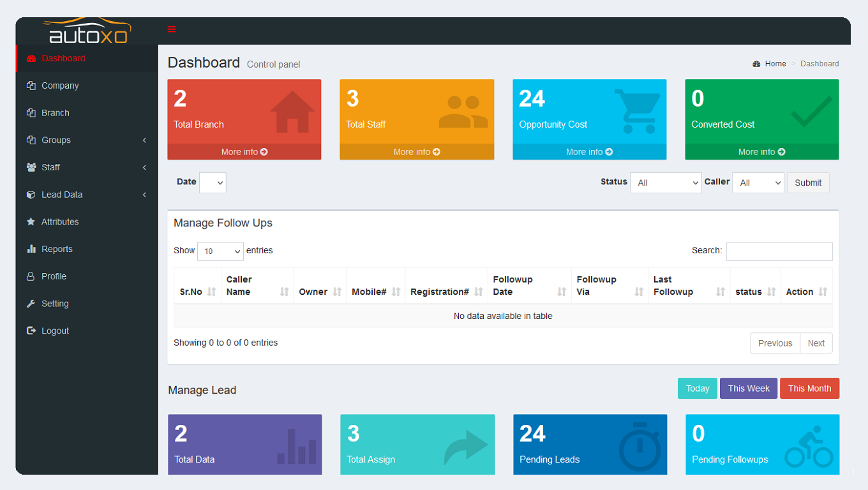Image resolution: width=868 pixels, height=490 pixels.
Task: Open Reports from the sidebar
Action: 57,249
